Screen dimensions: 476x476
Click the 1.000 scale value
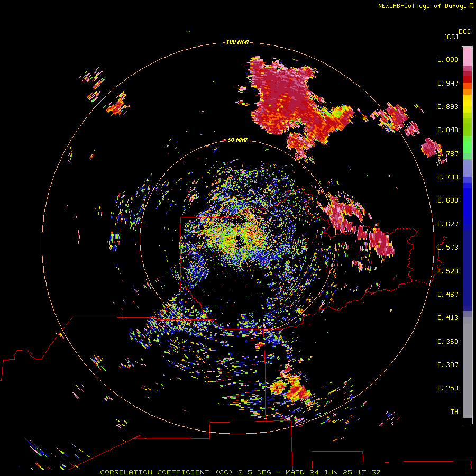click(x=448, y=59)
